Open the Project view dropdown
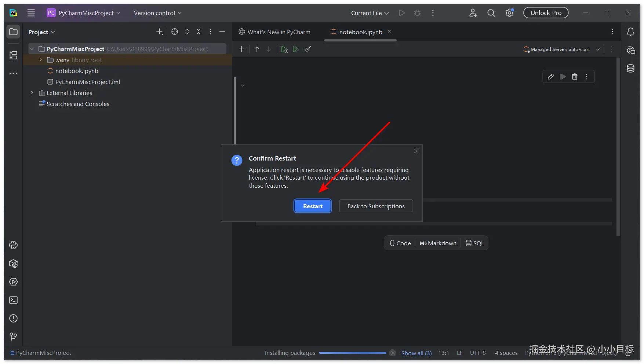This screenshot has width=644, height=364. (41, 32)
